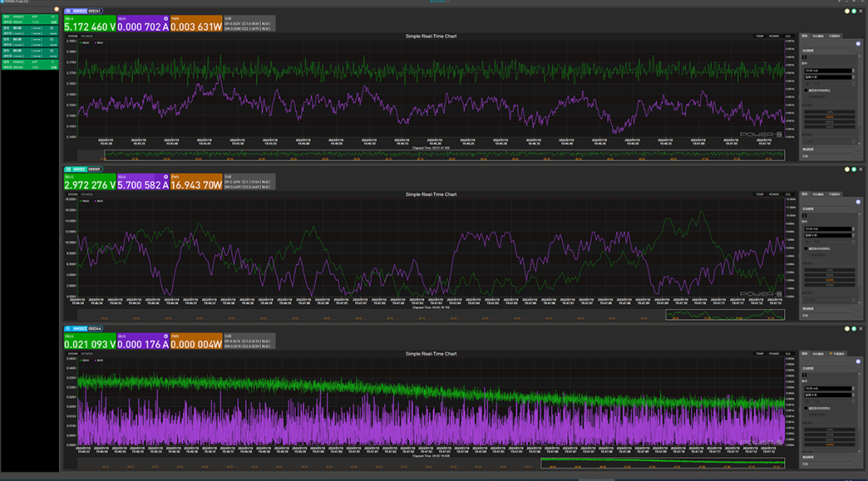Click purple round icon in middle panel sidebar
Screen dimensions: 868x481
click(858, 201)
